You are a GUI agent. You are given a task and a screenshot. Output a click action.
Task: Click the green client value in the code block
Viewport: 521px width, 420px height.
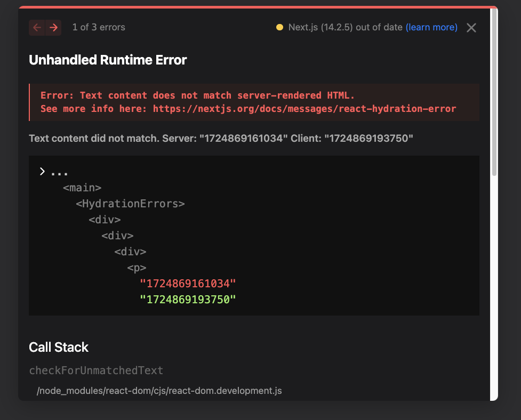pos(188,300)
